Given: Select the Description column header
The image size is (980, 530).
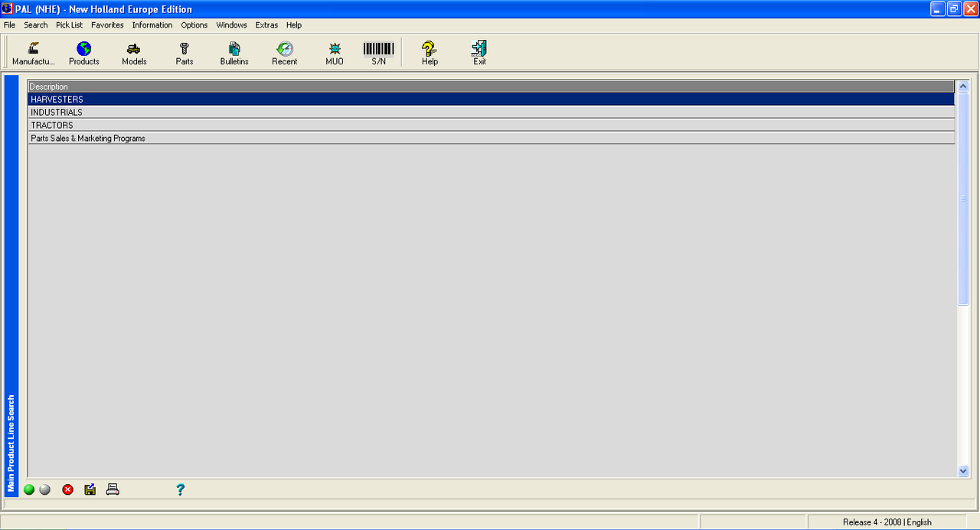Looking at the screenshot, I should click(x=491, y=87).
